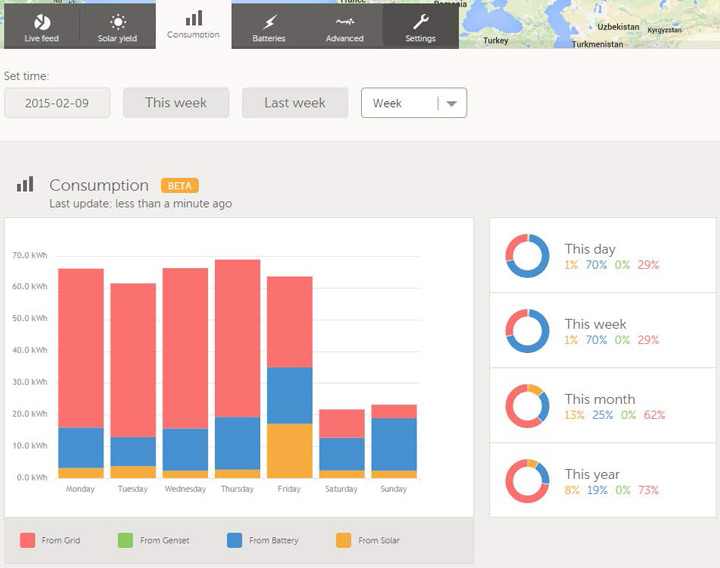Click the date field 2015-02-09
720x568 pixels.
pos(57,103)
